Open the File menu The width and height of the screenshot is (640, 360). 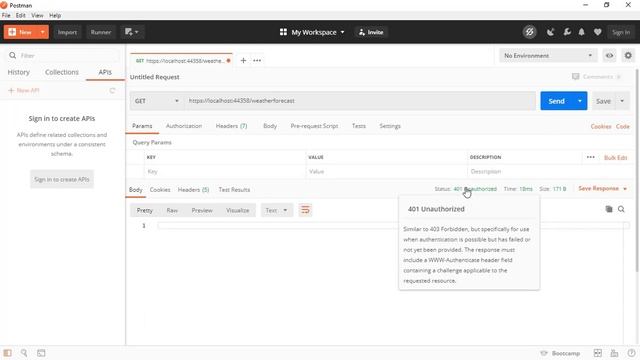pos(6,16)
